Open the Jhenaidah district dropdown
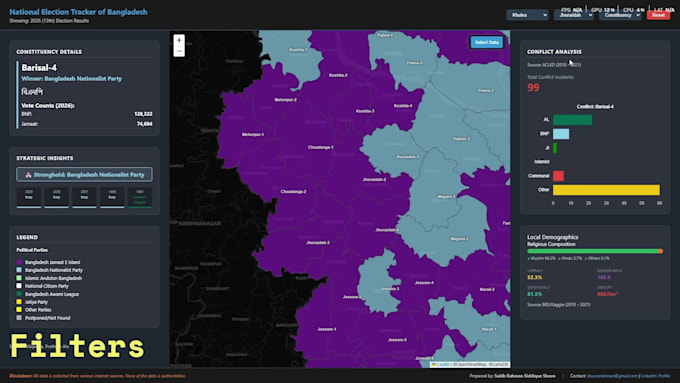Image resolution: width=680 pixels, height=383 pixels. click(x=574, y=15)
